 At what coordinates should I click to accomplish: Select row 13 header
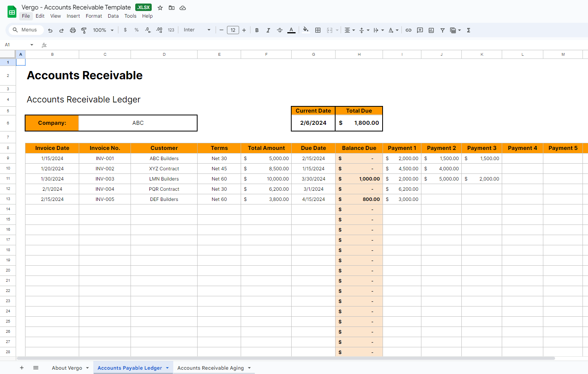[8, 199]
